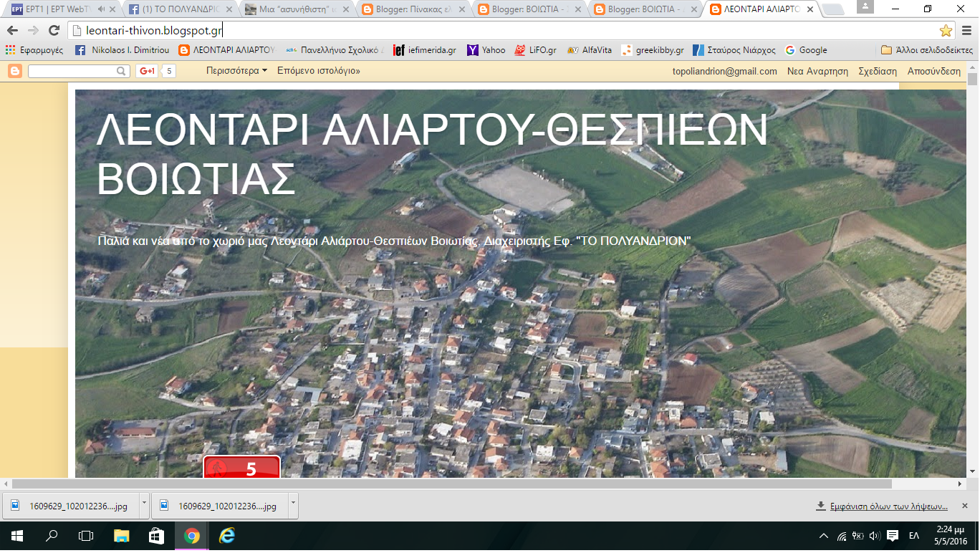Open the greekibby.gr bookmark
Screen dimensions: 980x553
pyautogui.click(x=653, y=50)
